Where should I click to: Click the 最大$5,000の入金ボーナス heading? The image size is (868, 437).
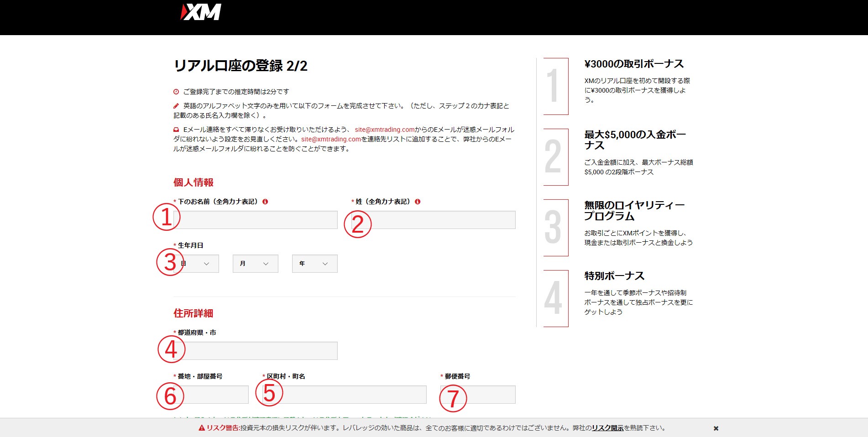(635, 140)
